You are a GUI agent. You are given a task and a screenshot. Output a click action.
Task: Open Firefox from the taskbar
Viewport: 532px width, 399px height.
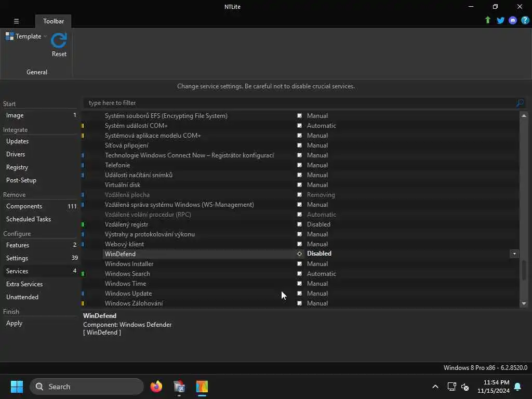point(156,387)
